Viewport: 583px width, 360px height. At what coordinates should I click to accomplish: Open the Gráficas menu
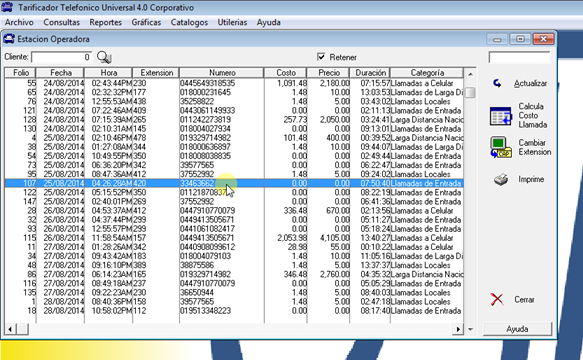tap(146, 22)
